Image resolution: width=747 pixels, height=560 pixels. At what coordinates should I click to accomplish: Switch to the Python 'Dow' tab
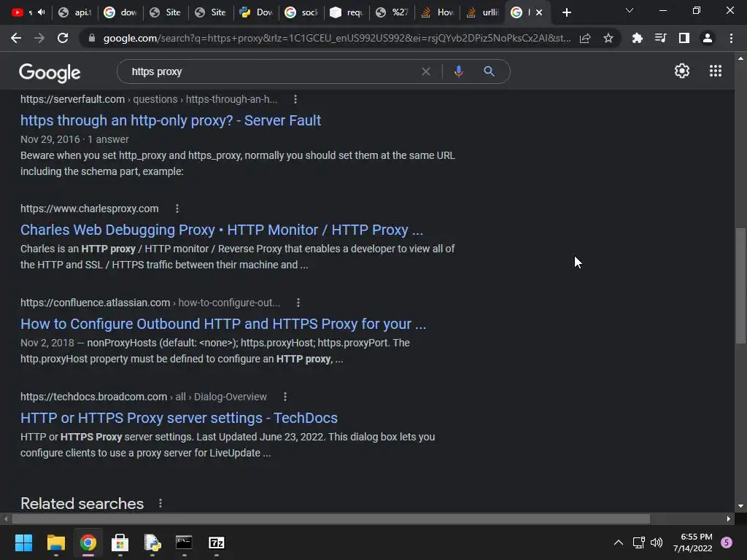pyautogui.click(x=256, y=12)
